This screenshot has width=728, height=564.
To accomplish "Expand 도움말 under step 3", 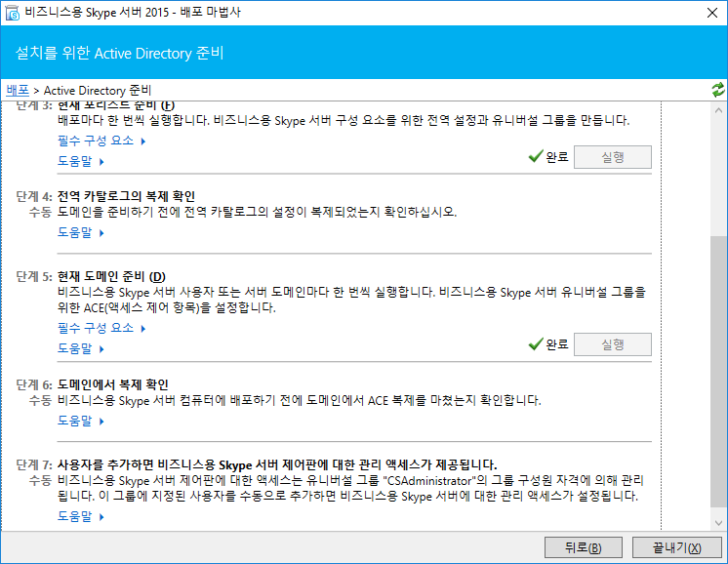I will 80,161.
